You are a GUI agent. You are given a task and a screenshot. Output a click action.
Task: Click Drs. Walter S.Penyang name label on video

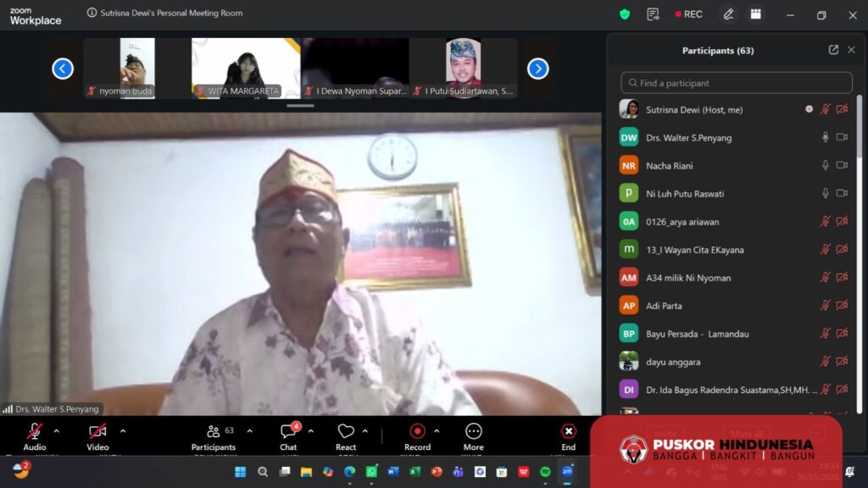[x=52, y=409]
